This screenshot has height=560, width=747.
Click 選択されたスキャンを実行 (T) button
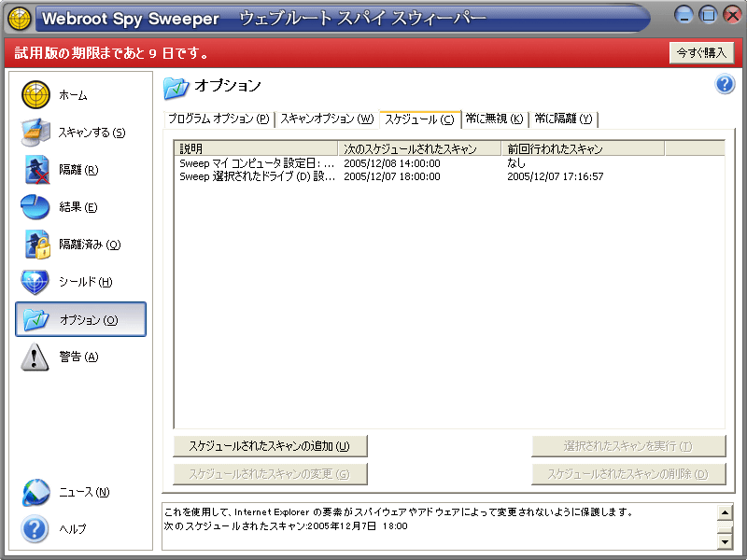pyautogui.click(x=628, y=446)
